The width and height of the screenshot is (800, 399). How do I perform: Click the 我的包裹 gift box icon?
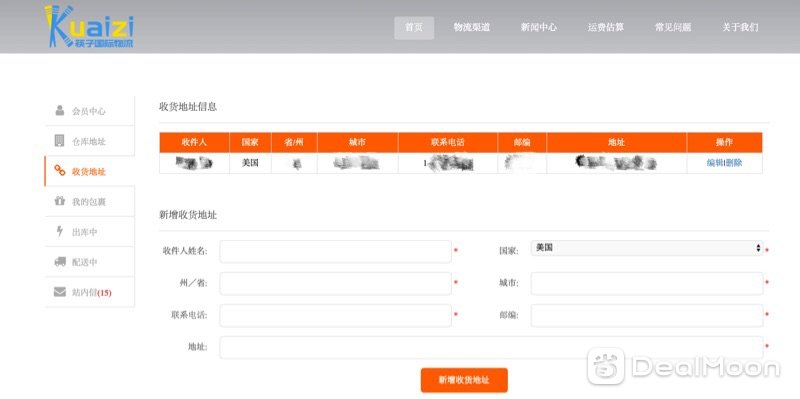(x=60, y=201)
